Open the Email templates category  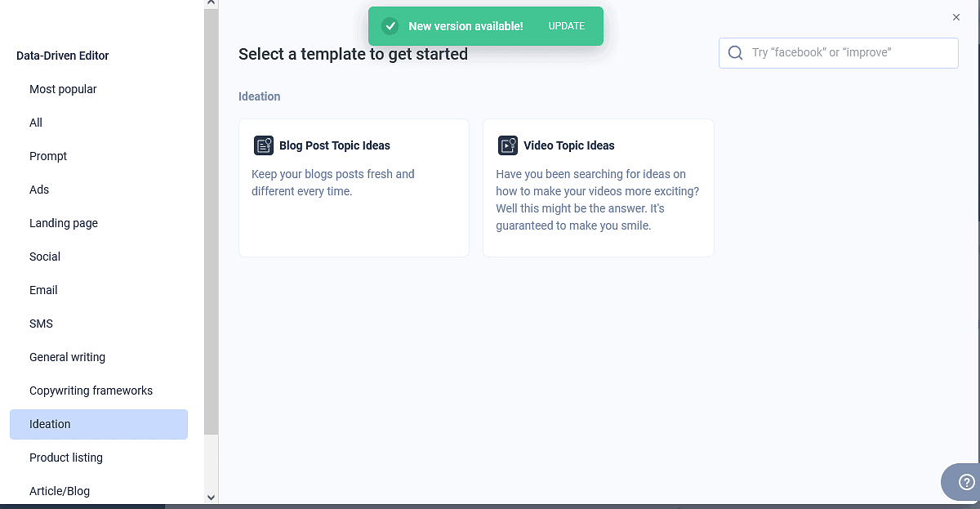(x=43, y=290)
